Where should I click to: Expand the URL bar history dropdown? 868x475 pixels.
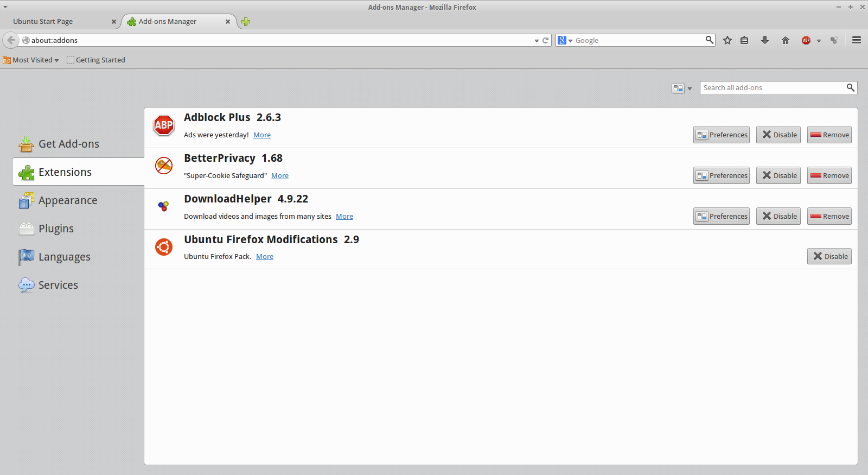tap(537, 41)
